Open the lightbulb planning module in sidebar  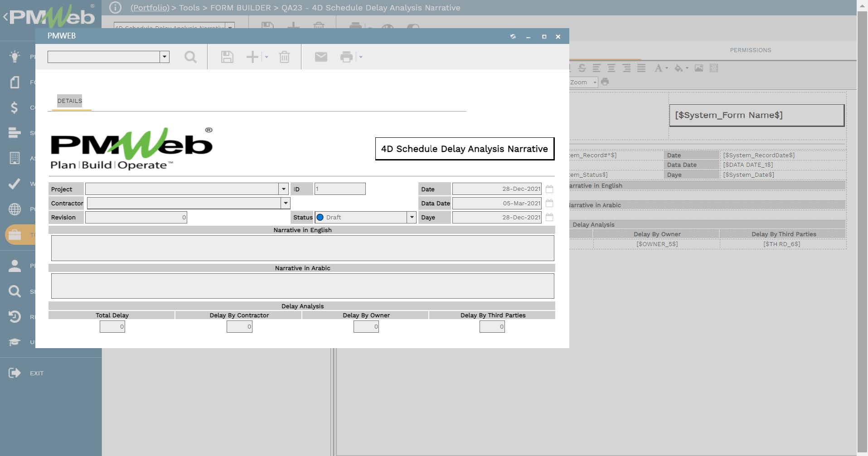15,56
